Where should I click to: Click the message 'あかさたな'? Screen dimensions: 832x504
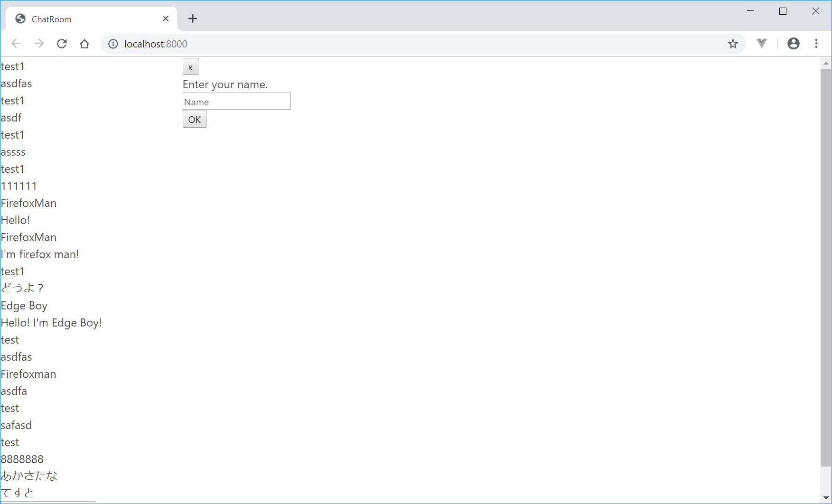pos(29,476)
